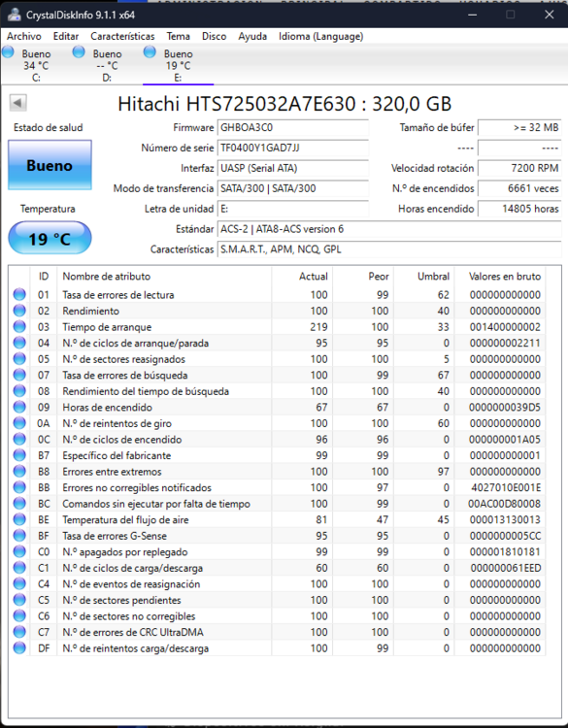Click status icon for N.º de sectores pendientes
The height and width of the screenshot is (728, 568).
tap(19, 600)
